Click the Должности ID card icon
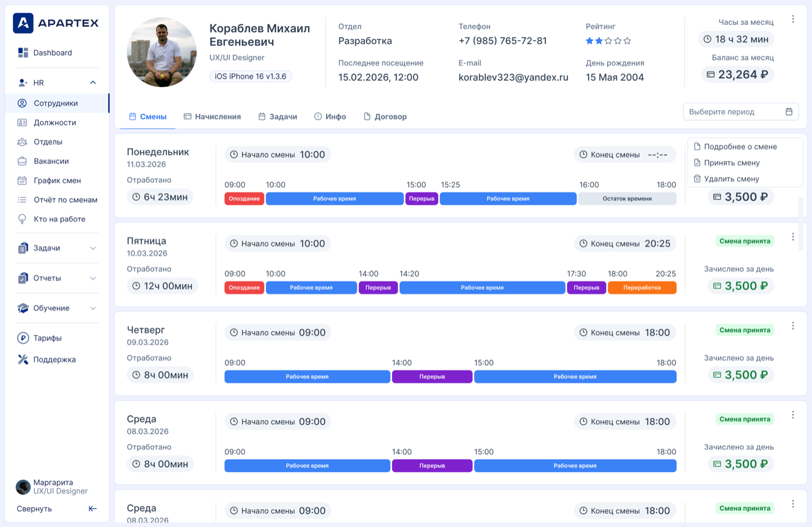Screen dimensions: 812x527 pos(22,122)
